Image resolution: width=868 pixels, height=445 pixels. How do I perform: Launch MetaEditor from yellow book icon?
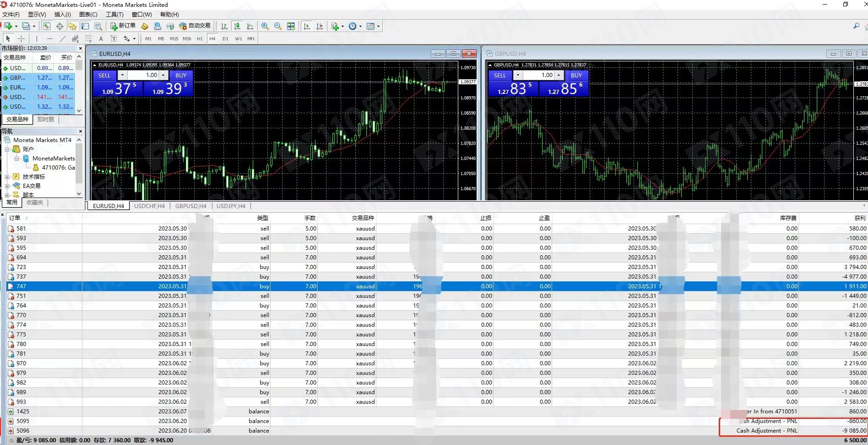click(x=145, y=26)
